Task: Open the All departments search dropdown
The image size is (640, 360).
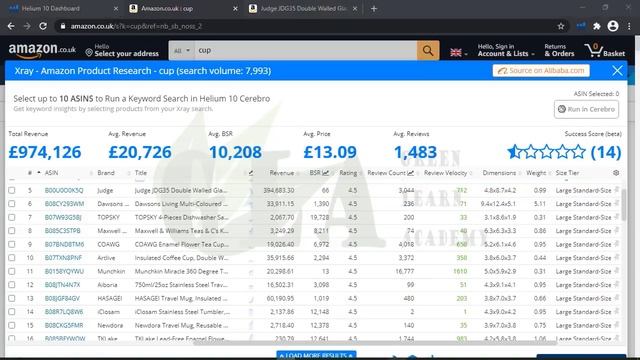Action: coord(182,51)
